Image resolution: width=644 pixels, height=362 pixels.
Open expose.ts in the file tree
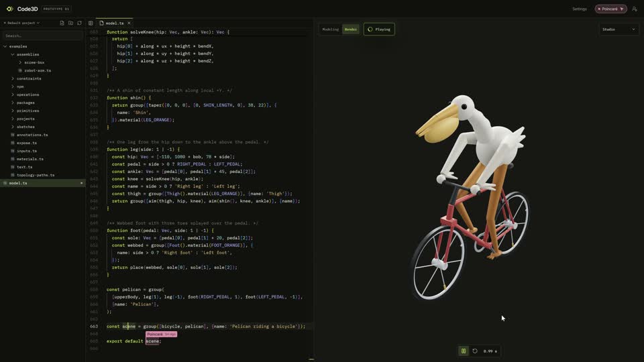27,143
